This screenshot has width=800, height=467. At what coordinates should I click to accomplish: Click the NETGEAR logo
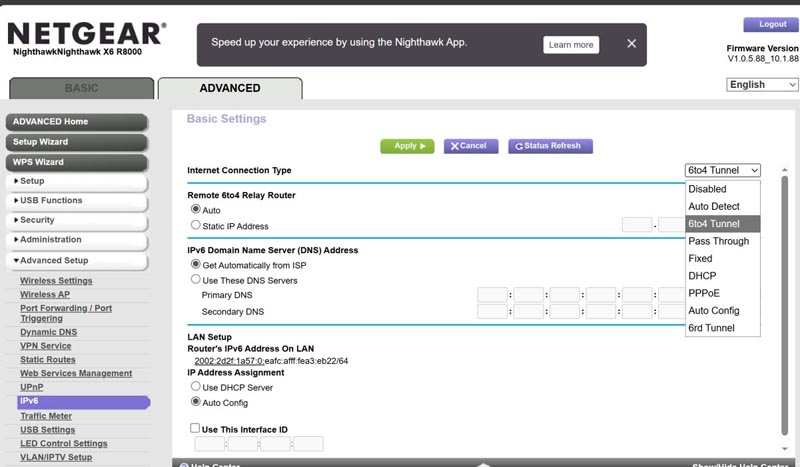click(87, 34)
